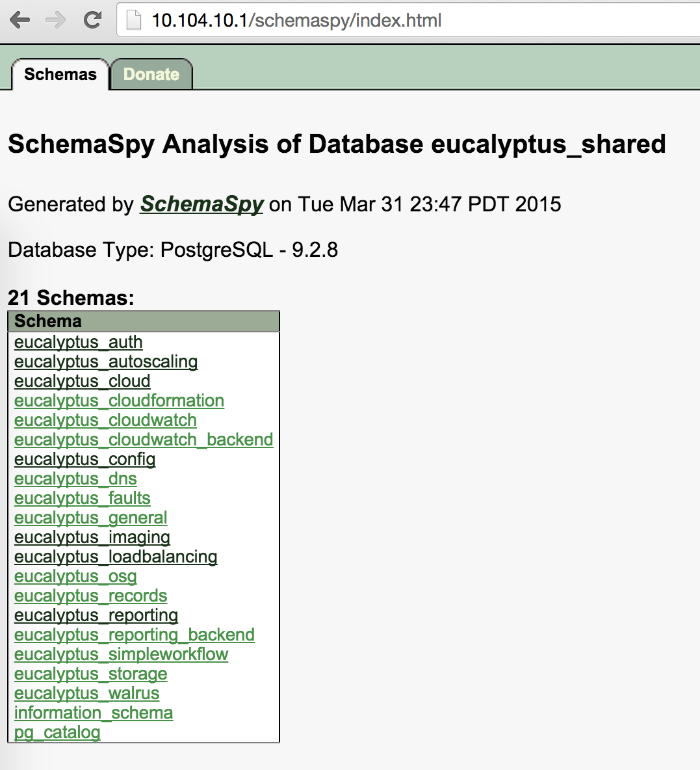
Task: Switch to the Schemas tab
Action: tap(60, 74)
